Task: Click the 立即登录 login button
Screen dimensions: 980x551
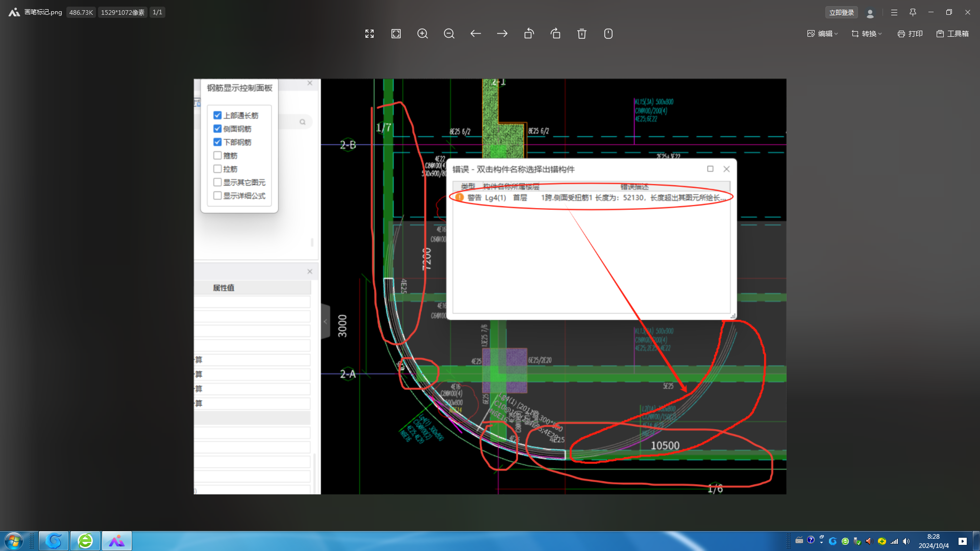Action: (842, 12)
